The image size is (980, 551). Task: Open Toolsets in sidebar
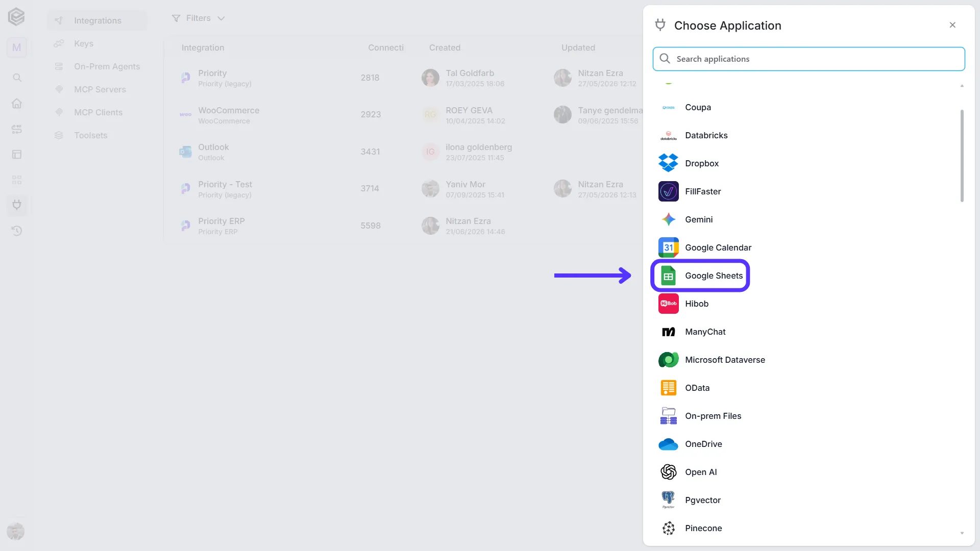coord(97,135)
